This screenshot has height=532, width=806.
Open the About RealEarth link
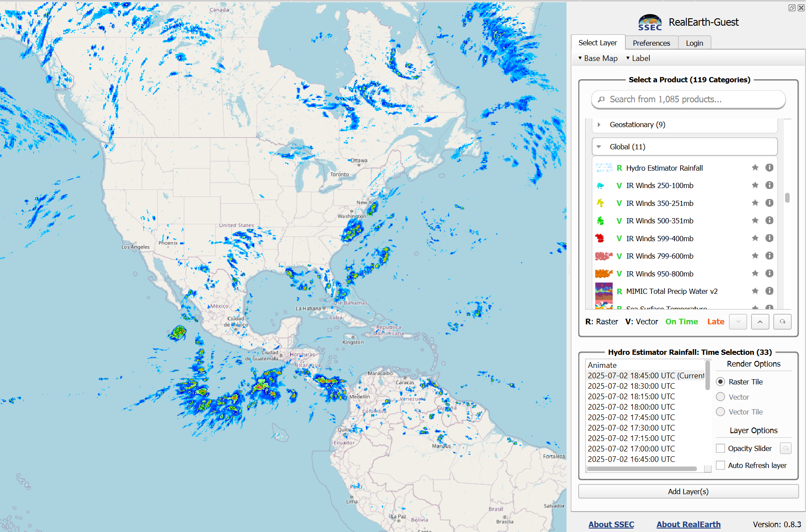tap(688, 524)
